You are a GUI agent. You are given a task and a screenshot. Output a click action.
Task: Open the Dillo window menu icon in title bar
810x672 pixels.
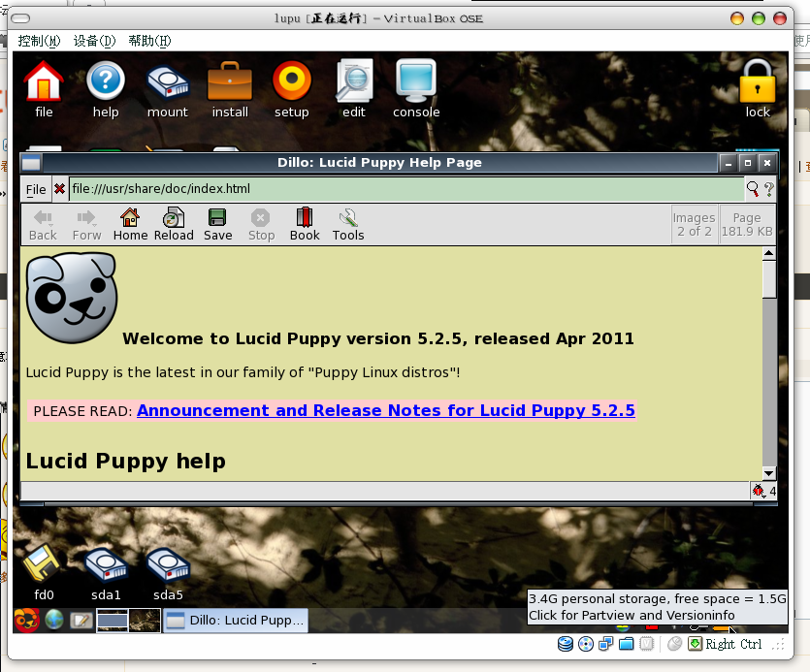click(31, 163)
